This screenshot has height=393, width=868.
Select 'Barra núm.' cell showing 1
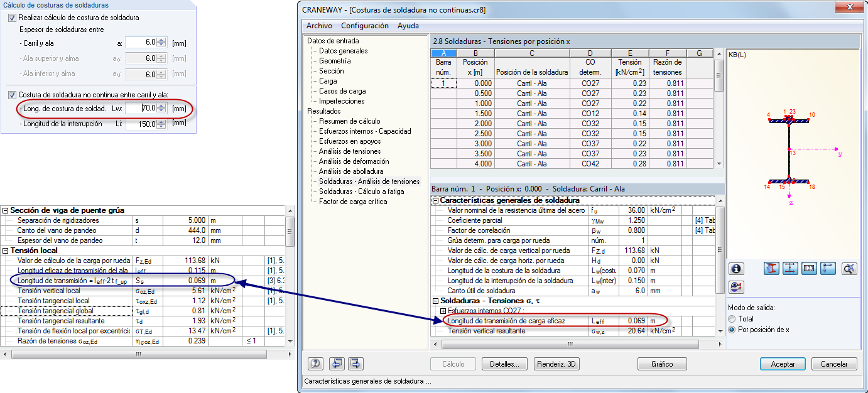[444, 83]
